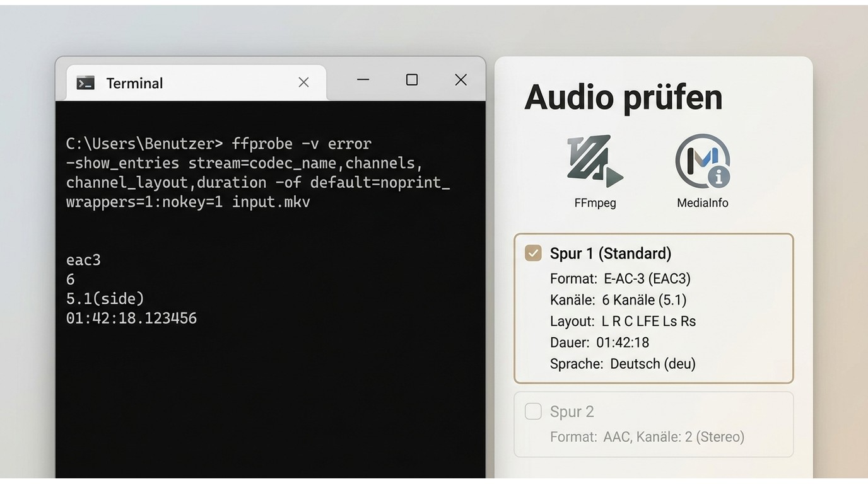Click the eac3 output line in Terminal
This screenshot has width=868, height=484.
click(83, 260)
